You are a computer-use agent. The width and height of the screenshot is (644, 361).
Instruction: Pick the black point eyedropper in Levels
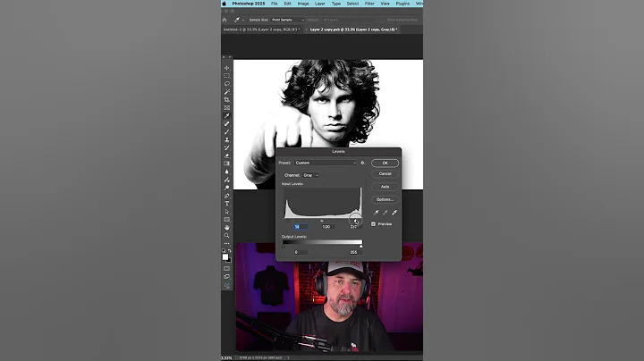pyautogui.click(x=376, y=213)
